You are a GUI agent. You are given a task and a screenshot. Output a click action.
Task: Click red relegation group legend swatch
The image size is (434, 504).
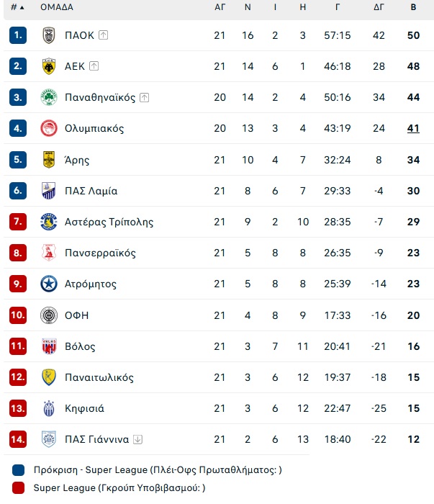pos(18,488)
